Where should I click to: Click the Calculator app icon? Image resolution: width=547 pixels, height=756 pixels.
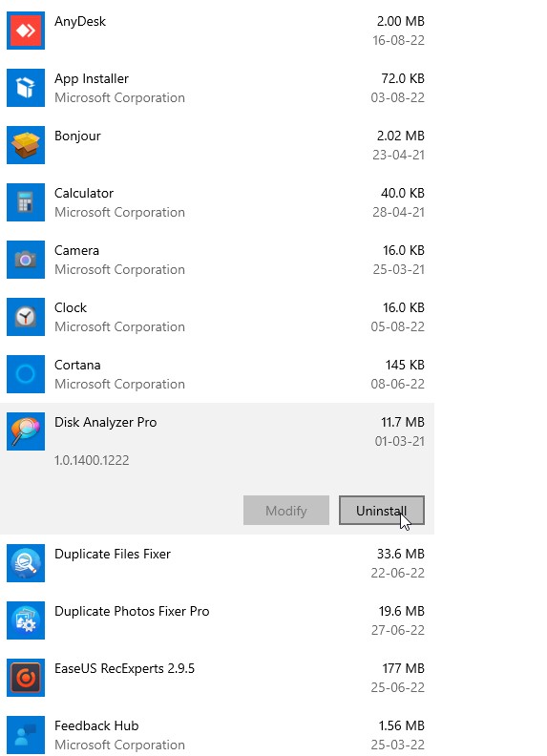click(x=26, y=202)
